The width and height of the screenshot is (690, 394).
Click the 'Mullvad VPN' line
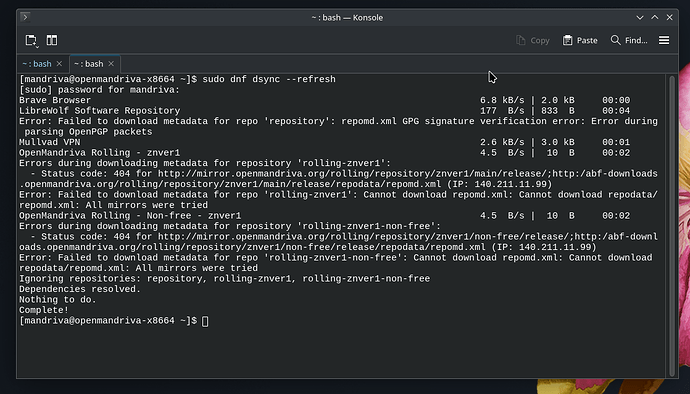(x=50, y=142)
